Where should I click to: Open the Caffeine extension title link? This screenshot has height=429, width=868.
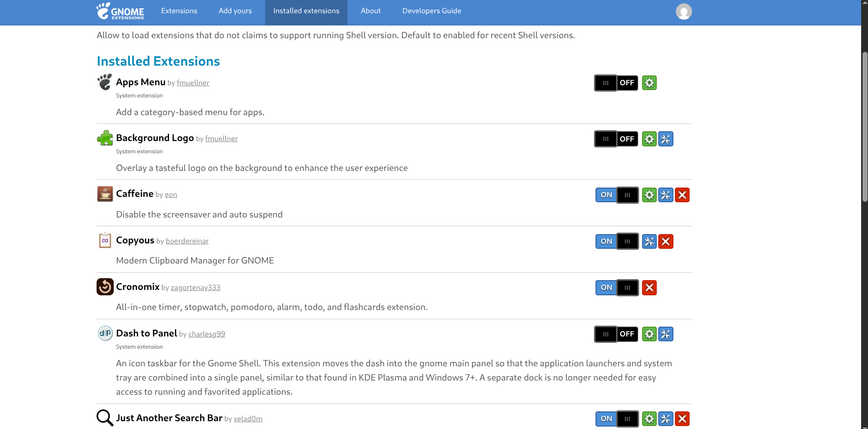click(135, 193)
